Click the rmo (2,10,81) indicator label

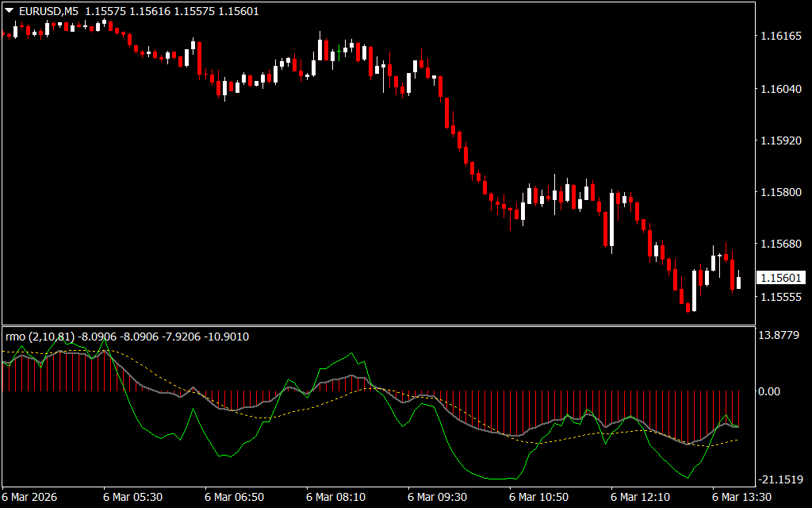[40, 337]
